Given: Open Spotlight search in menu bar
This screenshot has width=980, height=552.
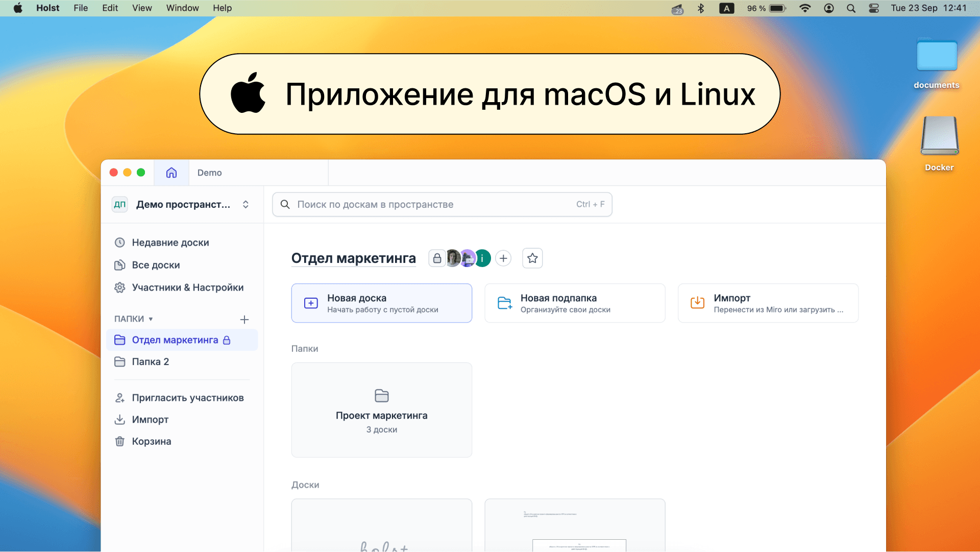Looking at the screenshot, I should click(851, 8).
